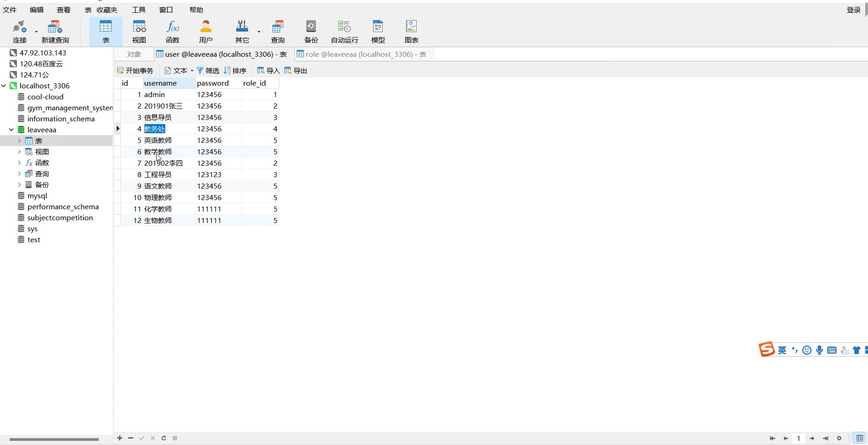Apply changes with the checkmark icon

point(141,438)
